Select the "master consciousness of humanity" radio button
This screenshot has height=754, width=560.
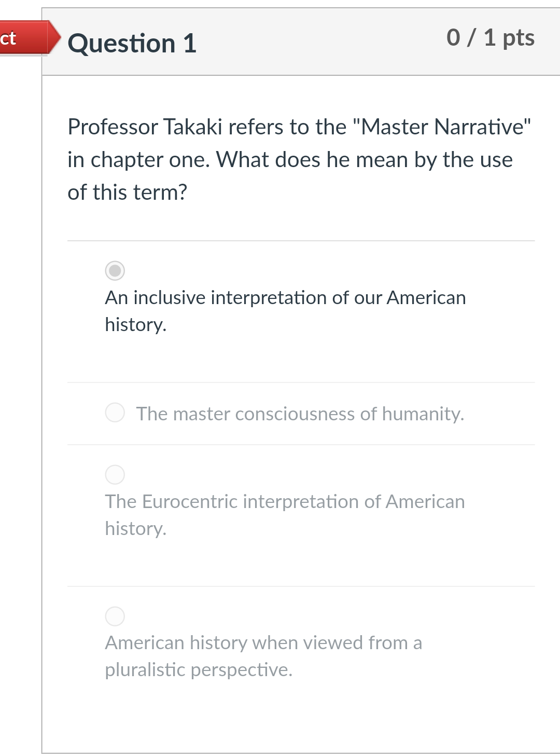(x=115, y=413)
